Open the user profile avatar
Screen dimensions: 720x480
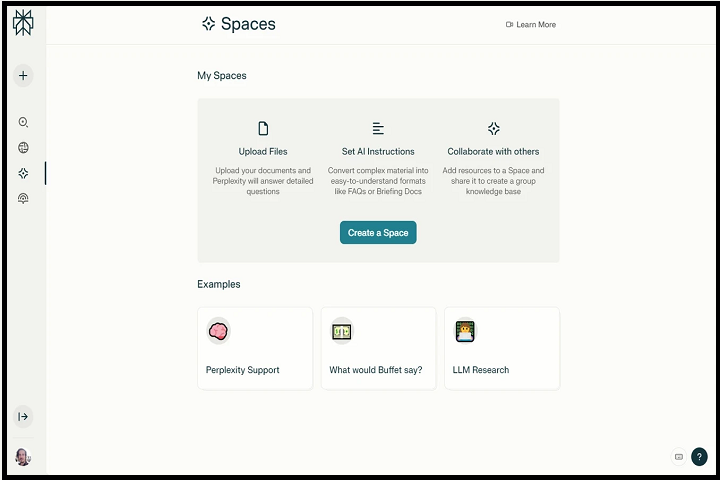23,457
